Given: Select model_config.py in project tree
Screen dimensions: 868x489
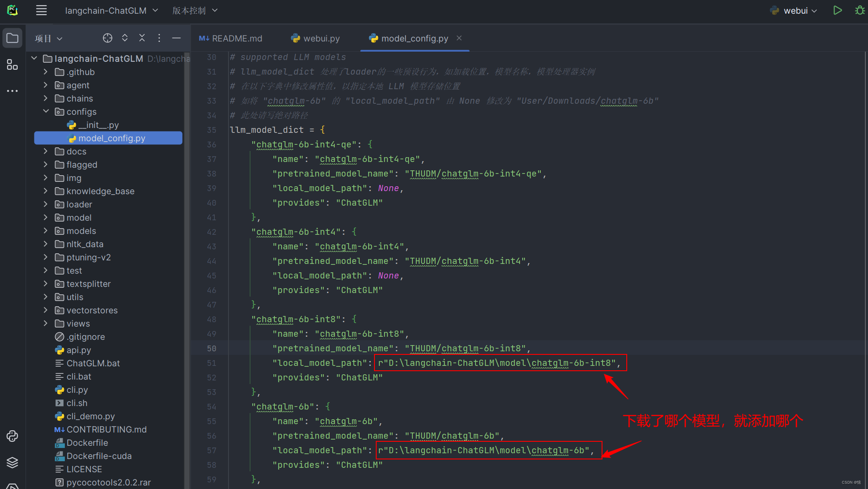Looking at the screenshot, I should click(108, 138).
